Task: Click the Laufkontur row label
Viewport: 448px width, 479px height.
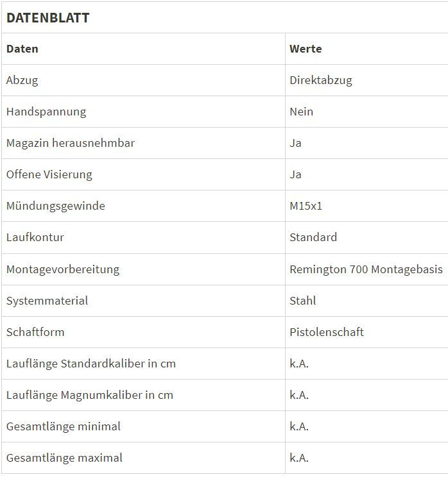Action: [x=35, y=237]
